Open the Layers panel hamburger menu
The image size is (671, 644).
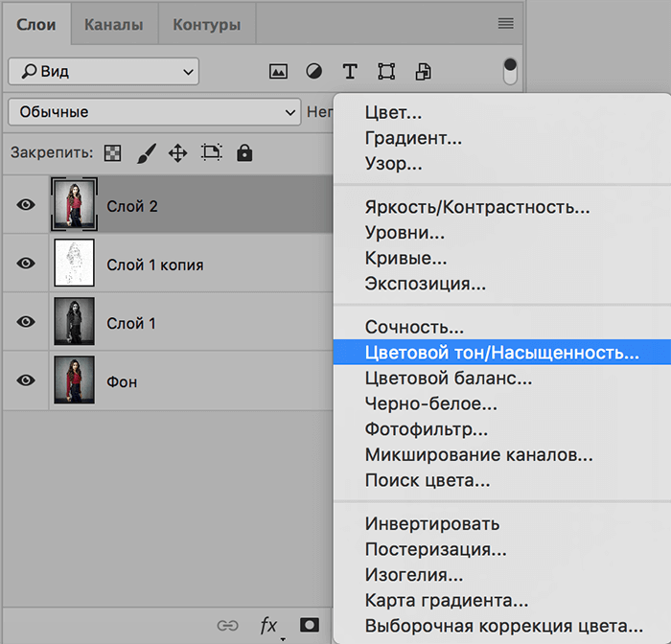(x=505, y=24)
